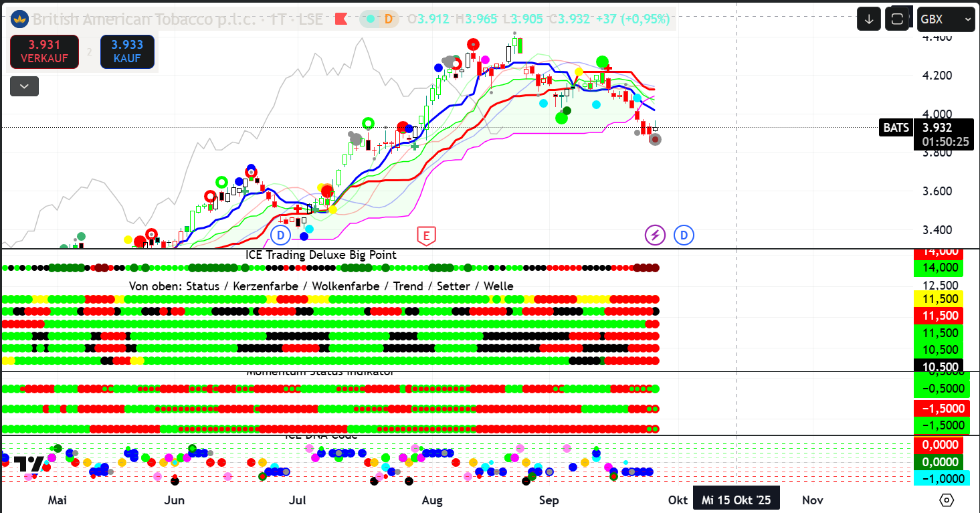
Task: Click the TradingView logo in the bottom left
Action: 29,464
